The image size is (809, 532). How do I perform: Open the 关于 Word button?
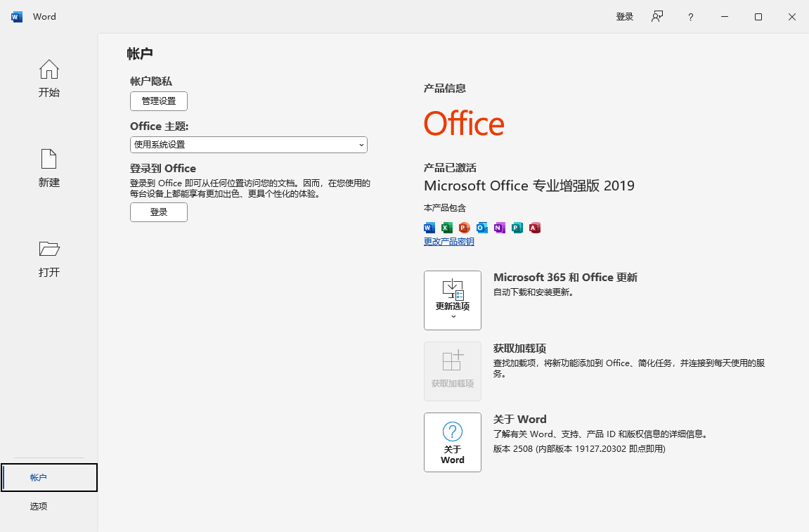(x=453, y=442)
